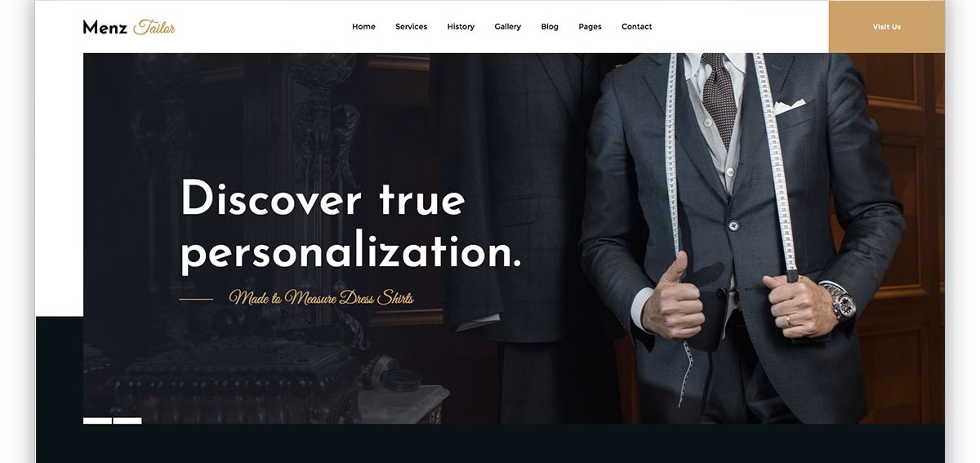Select Gallery in the navigation bar
Image resolution: width=980 pixels, height=463 pixels.
[x=507, y=27]
